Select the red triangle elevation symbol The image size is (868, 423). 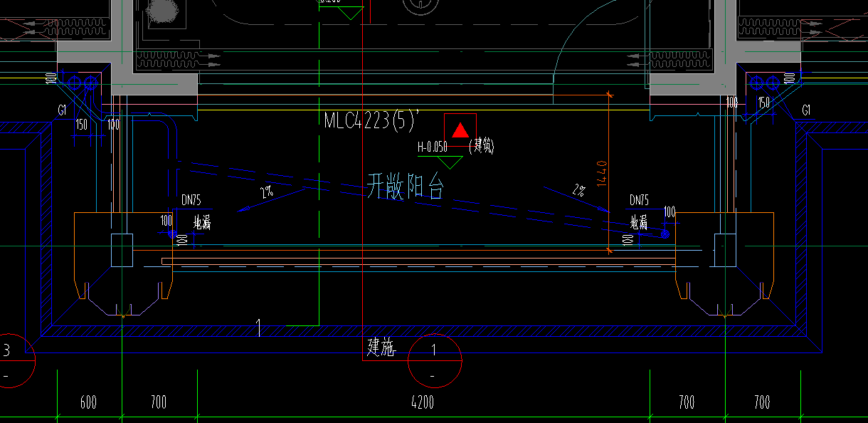click(x=460, y=129)
